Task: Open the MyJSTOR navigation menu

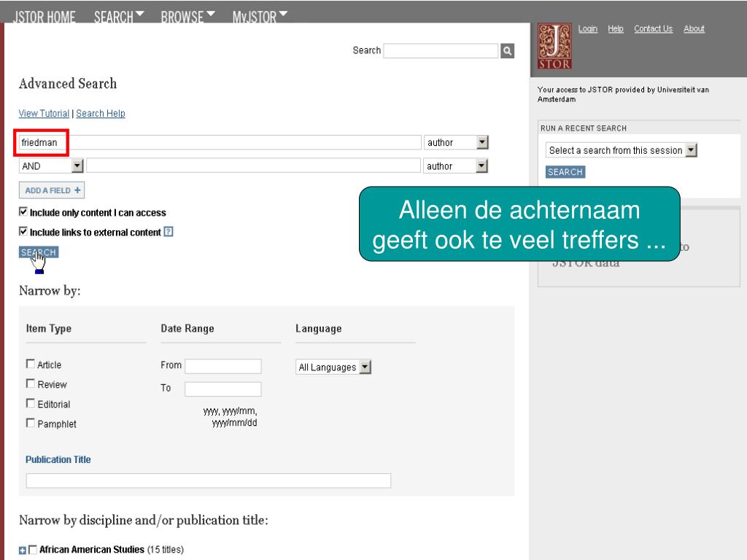Action: pyautogui.click(x=260, y=17)
